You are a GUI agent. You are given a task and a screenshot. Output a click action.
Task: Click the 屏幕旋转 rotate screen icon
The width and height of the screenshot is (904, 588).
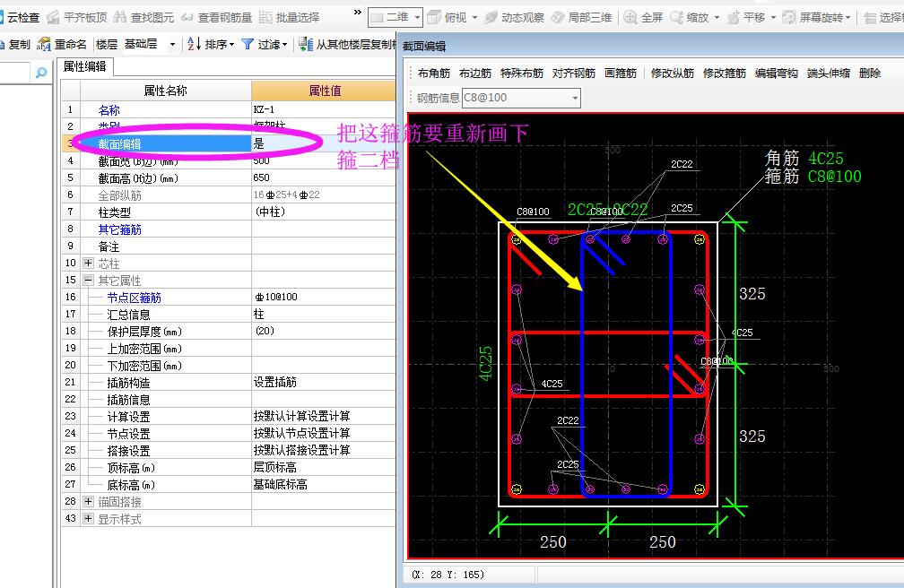[x=789, y=17]
